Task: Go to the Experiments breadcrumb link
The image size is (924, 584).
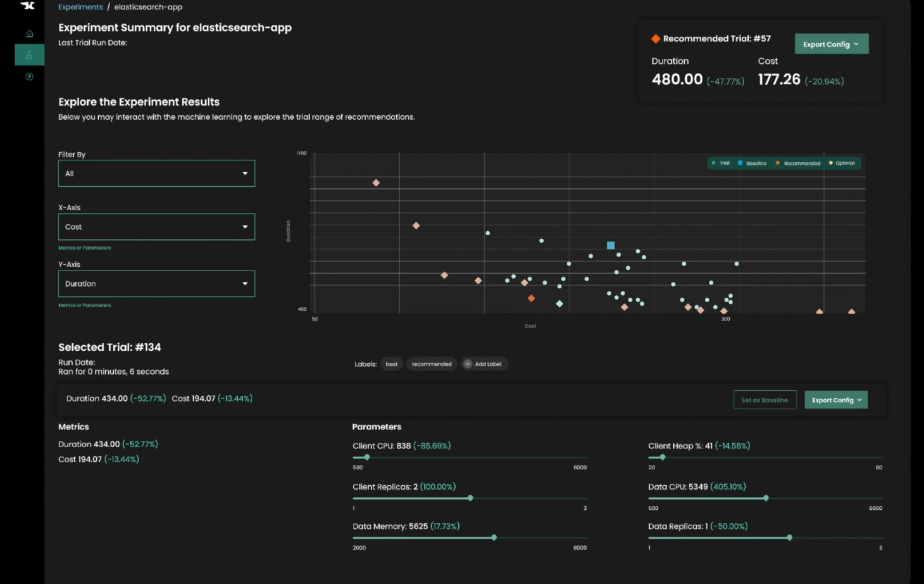Action: pyautogui.click(x=80, y=7)
